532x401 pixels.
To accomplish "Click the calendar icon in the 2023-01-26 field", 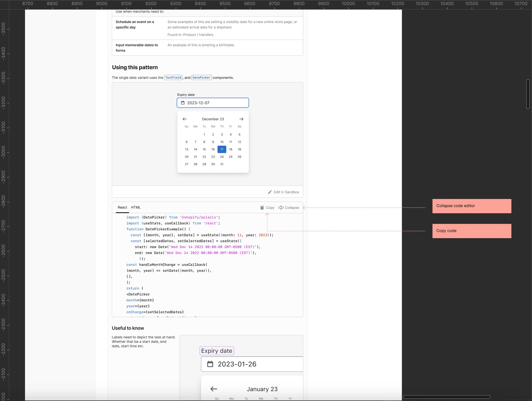I will click(211, 364).
